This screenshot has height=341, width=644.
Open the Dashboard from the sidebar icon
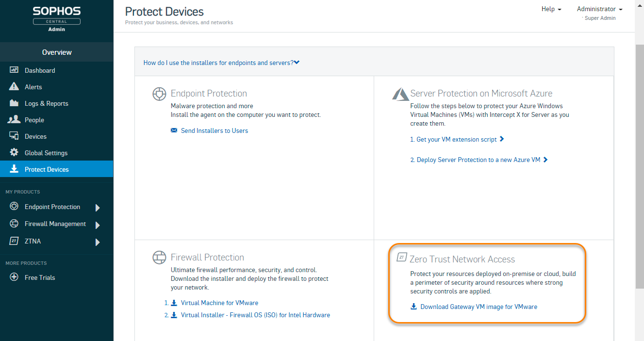click(x=14, y=70)
